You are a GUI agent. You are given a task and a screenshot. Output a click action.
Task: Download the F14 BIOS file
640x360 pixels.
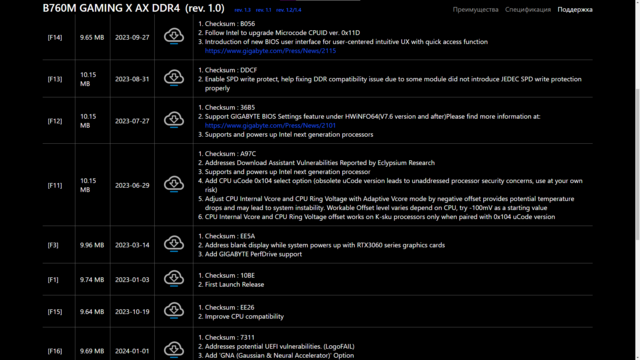click(x=174, y=36)
